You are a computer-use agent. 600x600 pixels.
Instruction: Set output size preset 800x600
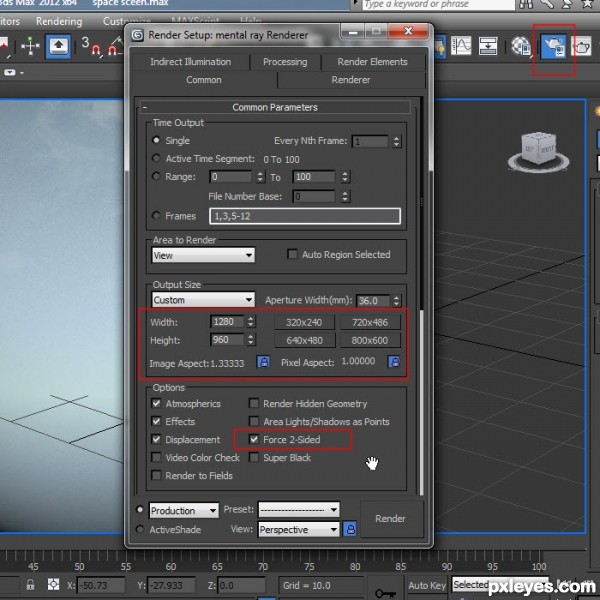pos(370,340)
